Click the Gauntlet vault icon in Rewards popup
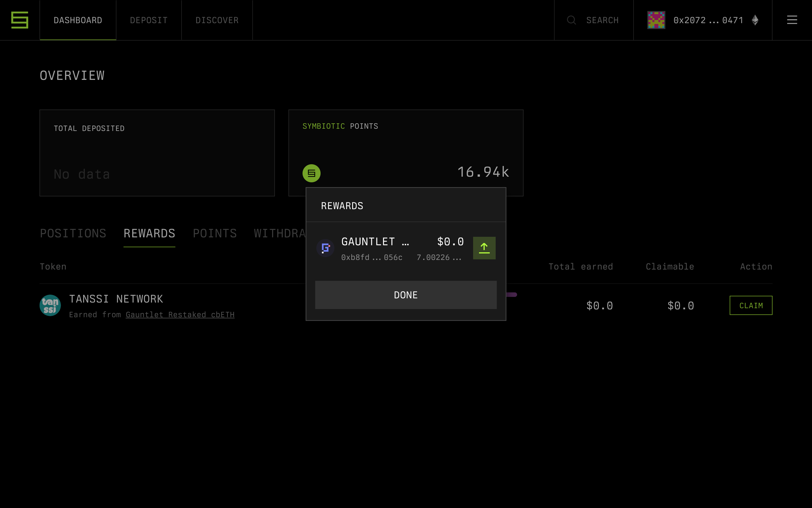 click(x=325, y=248)
